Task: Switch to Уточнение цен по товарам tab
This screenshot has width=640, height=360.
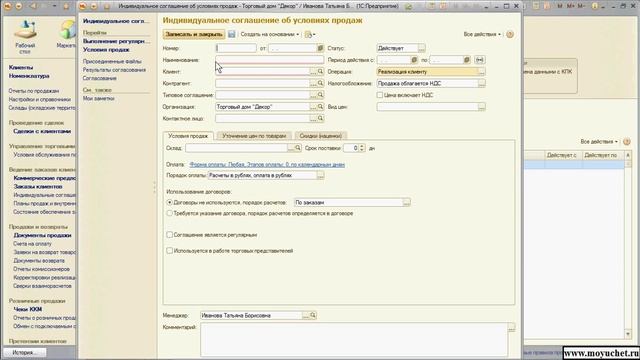Action: click(x=254, y=136)
